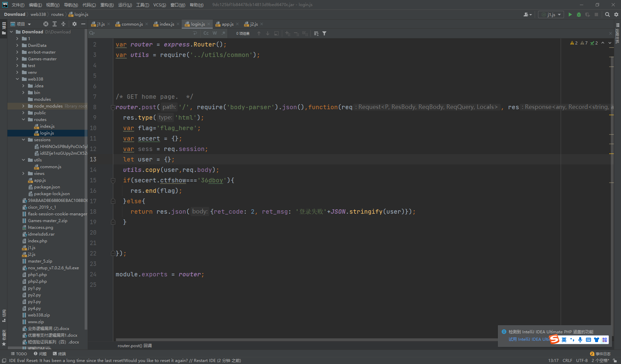Toggle whole words W in find bar
Viewport: 621px width, 364px height.
coord(215,33)
